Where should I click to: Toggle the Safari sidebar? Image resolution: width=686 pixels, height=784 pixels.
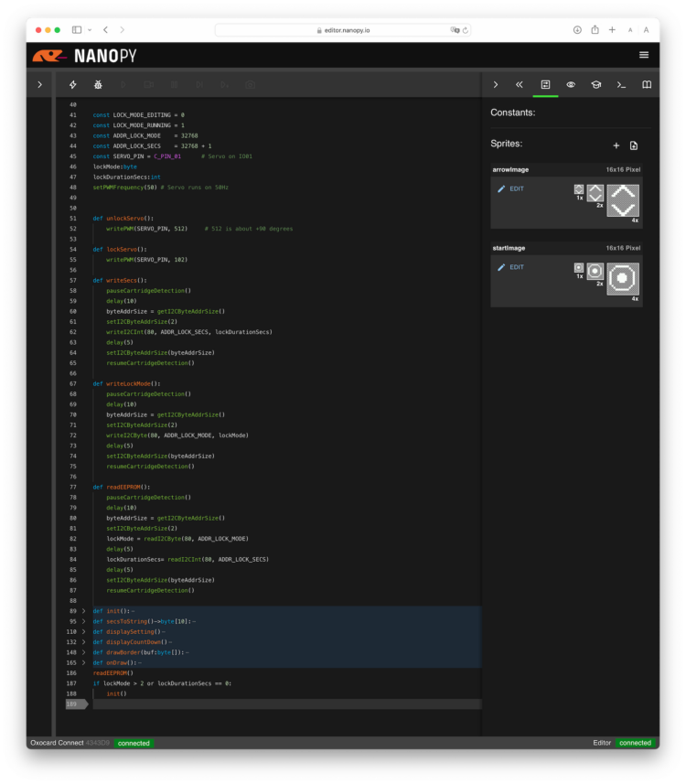click(x=77, y=30)
